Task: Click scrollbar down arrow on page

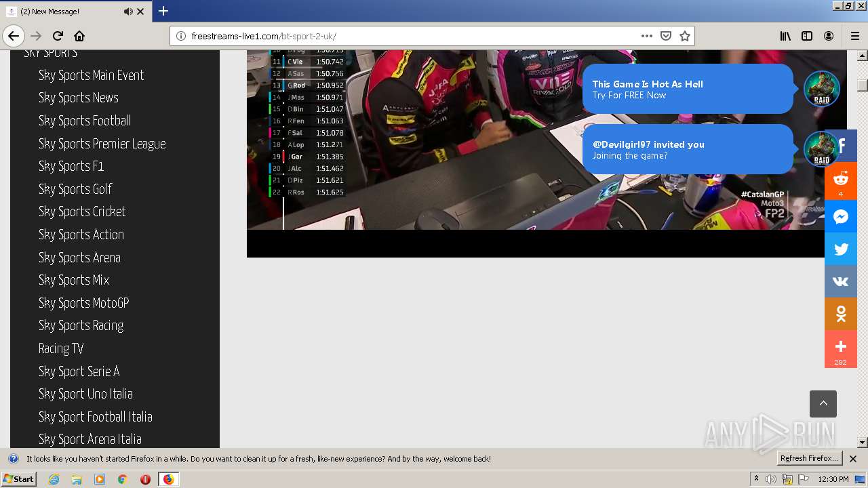Action: click(863, 443)
